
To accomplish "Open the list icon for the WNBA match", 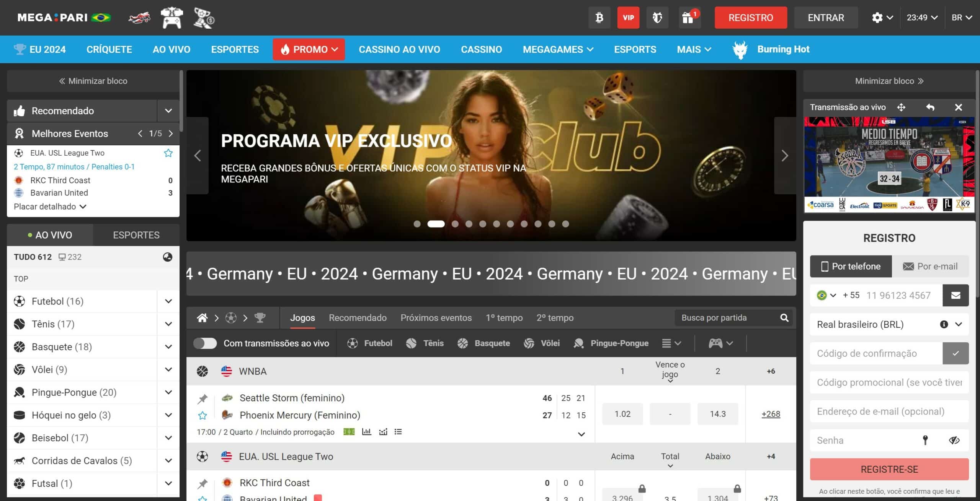I will click(x=398, y=432).
